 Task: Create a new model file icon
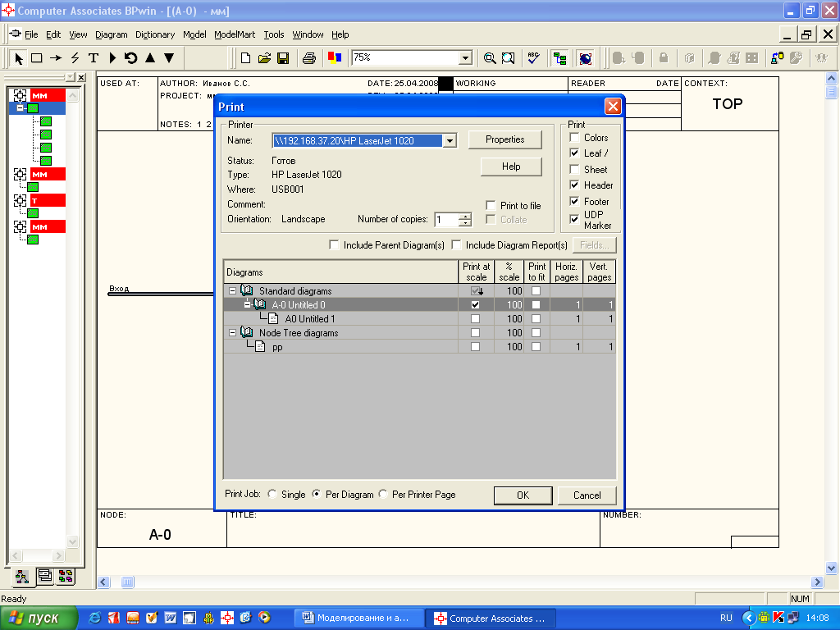point(246,58)
